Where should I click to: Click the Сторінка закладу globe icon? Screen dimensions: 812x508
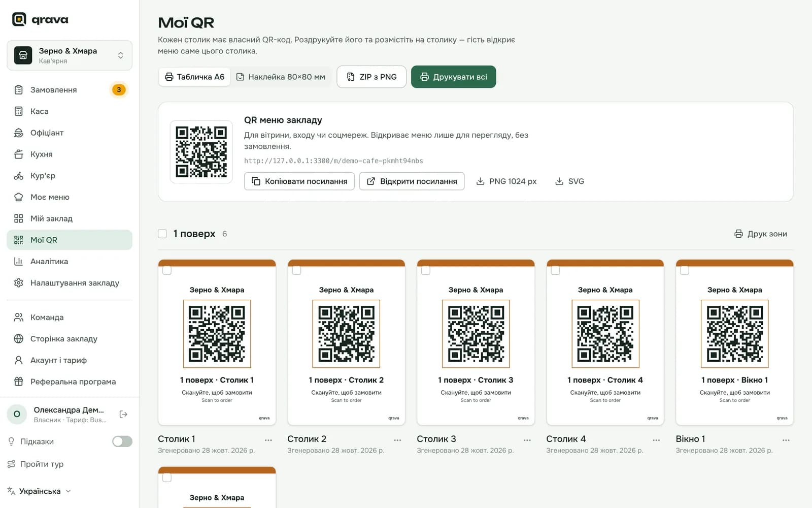(x=19, y=339)
